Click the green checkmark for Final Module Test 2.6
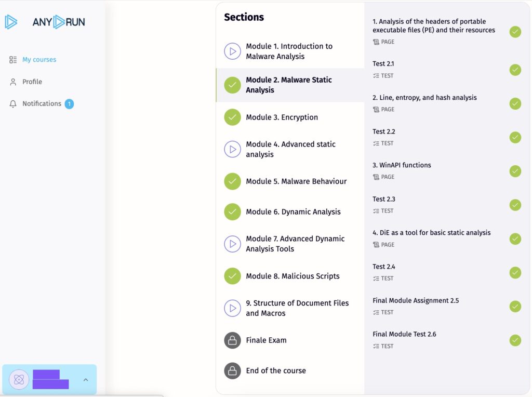This screenshot has height=397, width=532. pos(515,340)
